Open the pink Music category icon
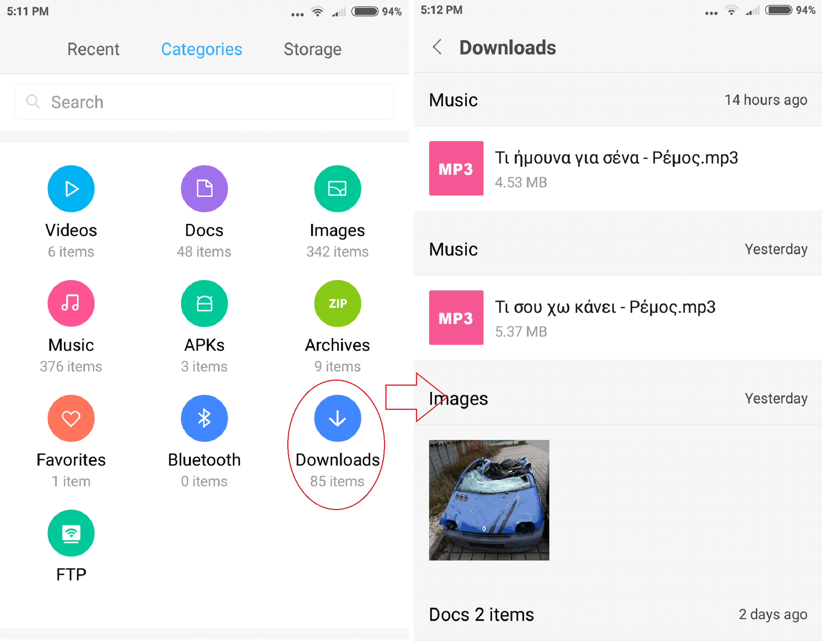Viewport: 822px width, 644px height. click(71, 303)
